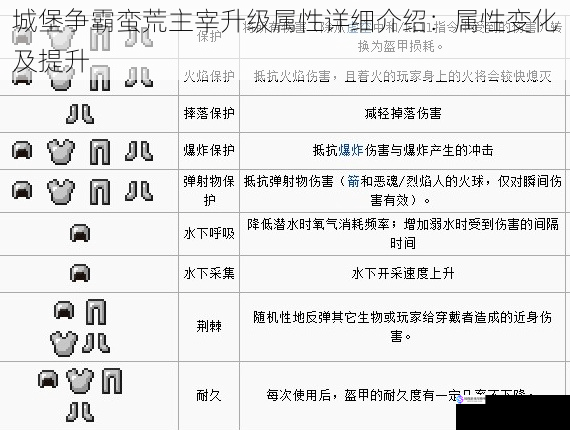
Task: Click the leggings icon in 荆棘 row
Action: 96,312
